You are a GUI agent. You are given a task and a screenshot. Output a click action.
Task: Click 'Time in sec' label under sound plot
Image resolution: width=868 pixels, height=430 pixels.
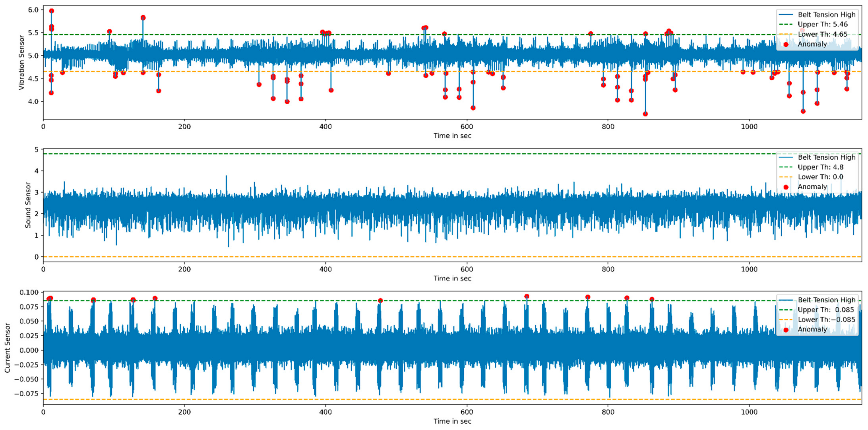[452, 278]
